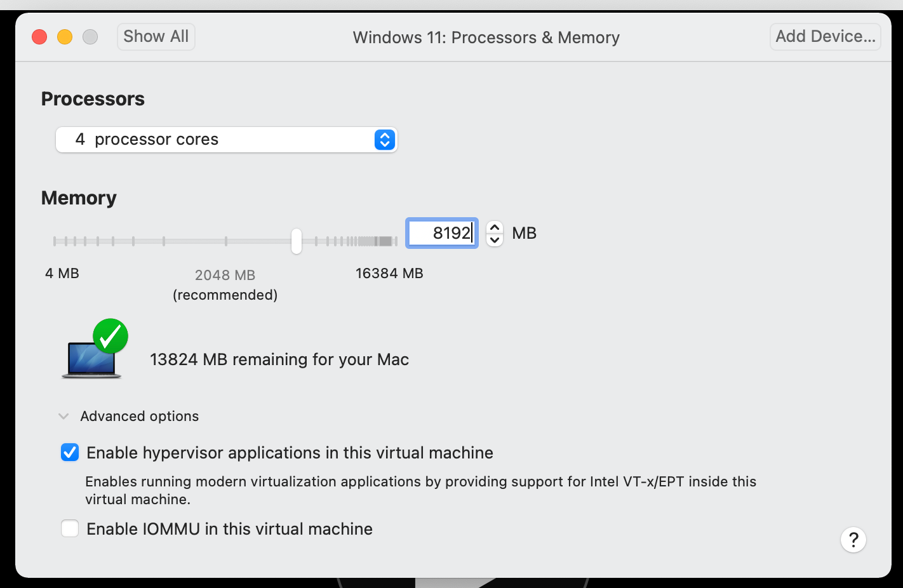Disable hypervisor applications checkbox
The width and height of the screenshot is (903, 588).
coord(70,453)
